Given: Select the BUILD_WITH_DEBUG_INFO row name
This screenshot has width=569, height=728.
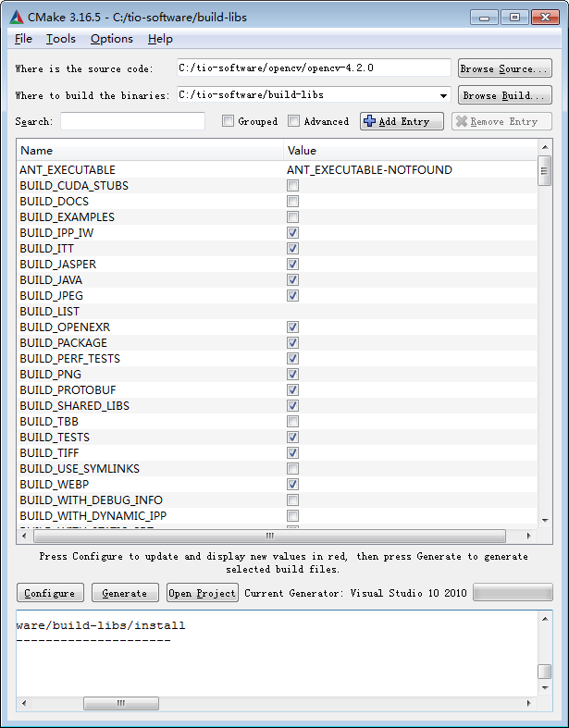Looking at the screenshot, I should click(x=91, y=500).
